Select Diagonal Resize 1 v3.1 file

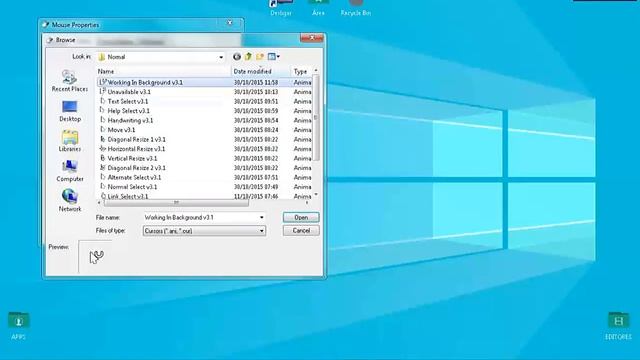[x=137, y=139]
